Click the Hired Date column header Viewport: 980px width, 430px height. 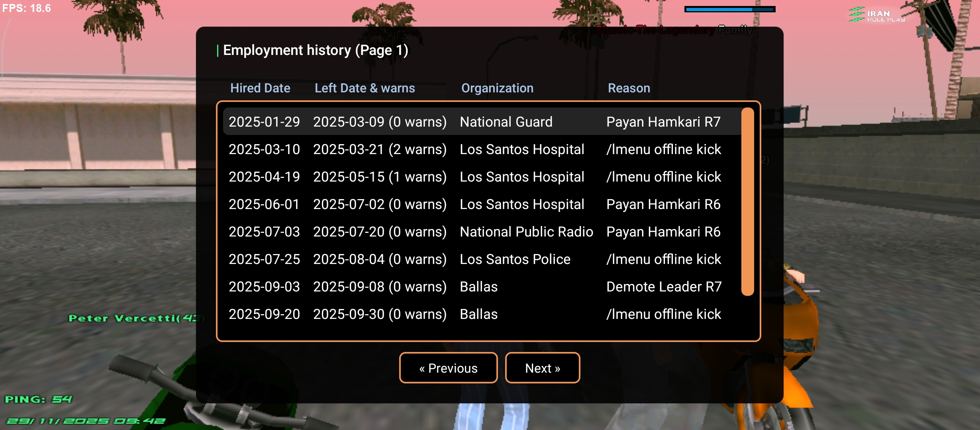[260, 88]
